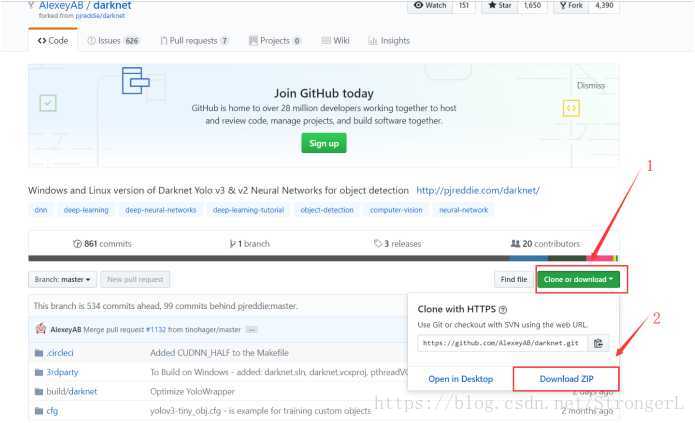
Task: Click build/darknet folder icon
Action: (39, 392)
